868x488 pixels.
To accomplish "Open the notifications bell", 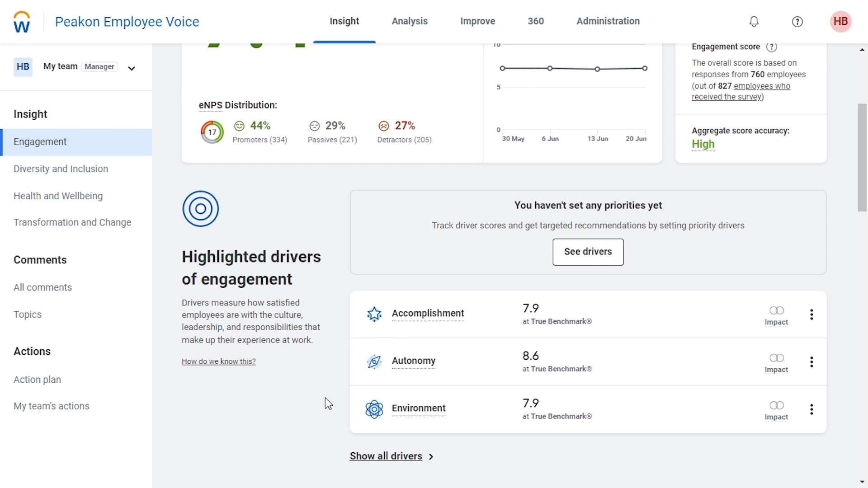I will (x=754, y=22).
